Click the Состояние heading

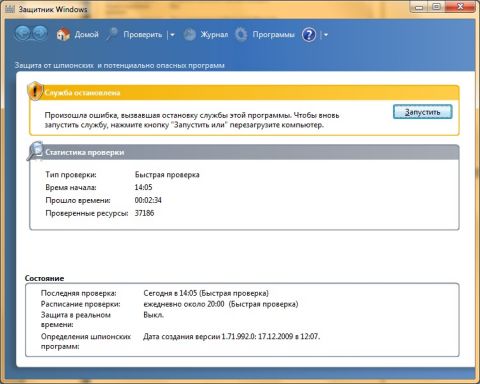tap(44, 278)
